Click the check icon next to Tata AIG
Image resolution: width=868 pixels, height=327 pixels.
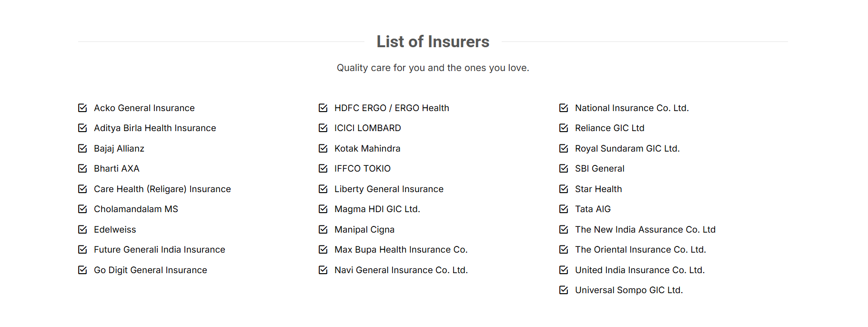(x=564, y=209)
